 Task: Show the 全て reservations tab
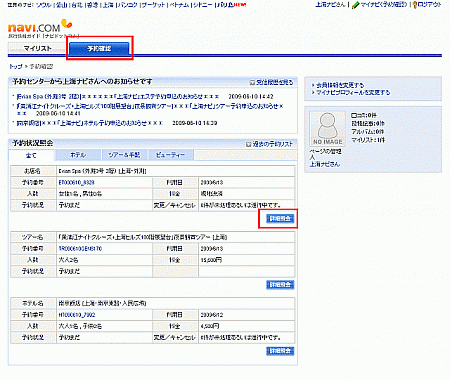31,155
